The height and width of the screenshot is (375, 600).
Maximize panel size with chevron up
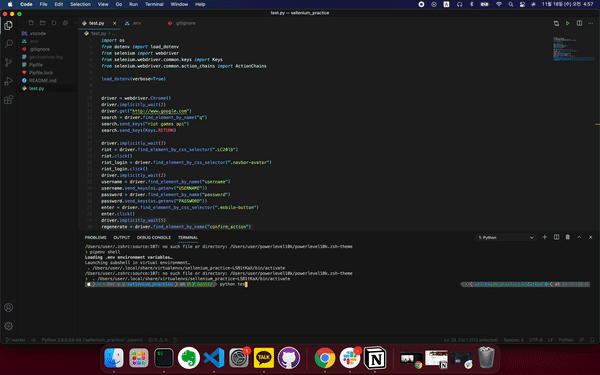pyautogui.click(x=579, y=237)
